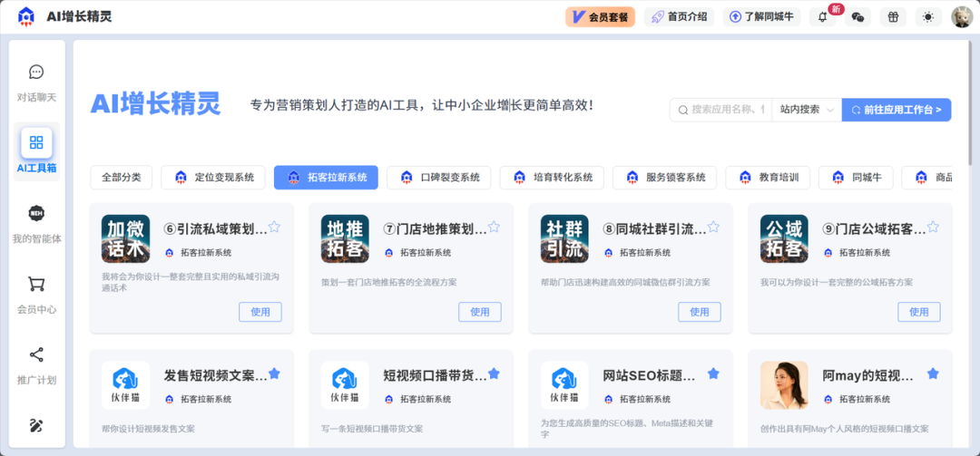The height and width of the screenshot is (456, 980).
Task: Select the 定位变现系统 tab
Action: point(212,178)
